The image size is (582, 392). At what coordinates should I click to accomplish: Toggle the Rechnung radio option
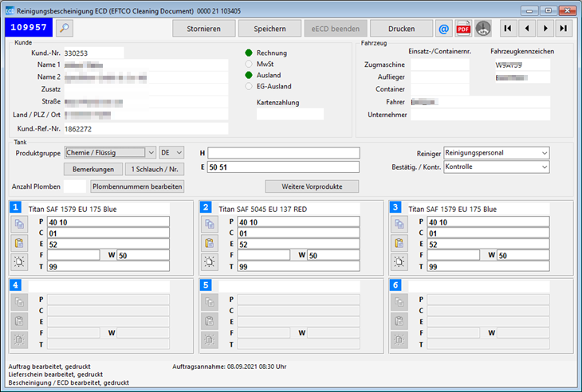(x=250, y=53)
